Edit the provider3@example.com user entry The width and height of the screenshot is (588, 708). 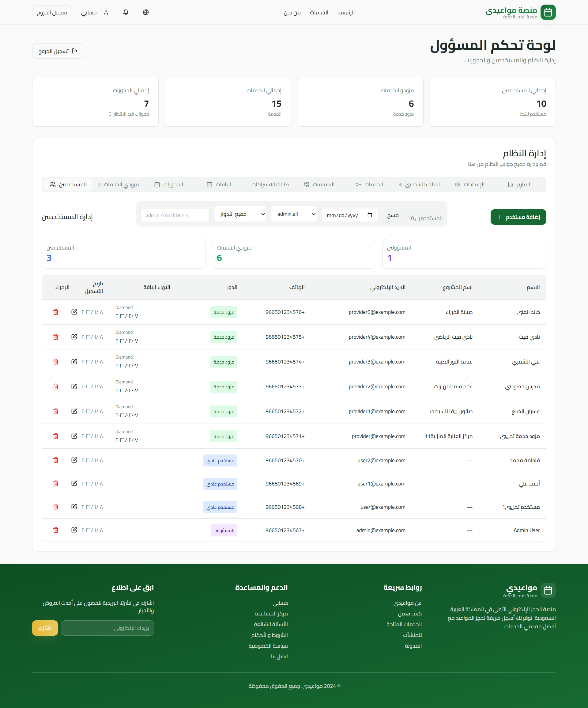pyautogui.click(x=74, y=362)
